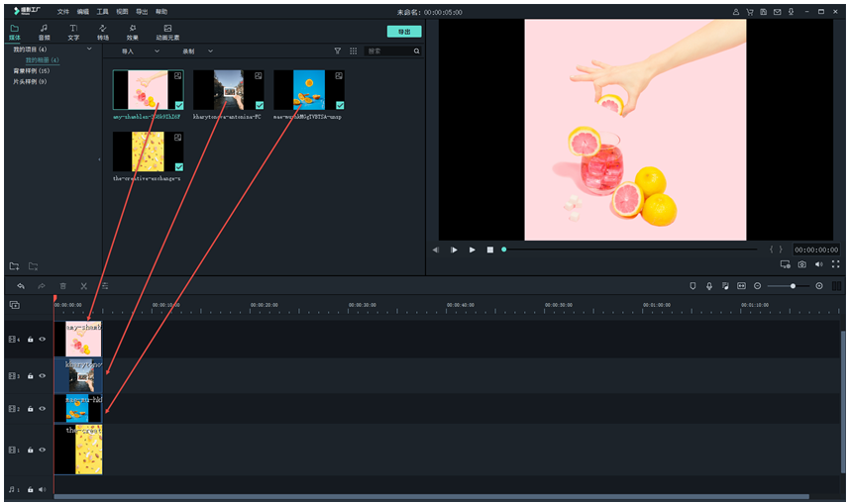Take a snapshot with the camera icon
Viewport: 848px width, 504px height.
pos(801,265)
